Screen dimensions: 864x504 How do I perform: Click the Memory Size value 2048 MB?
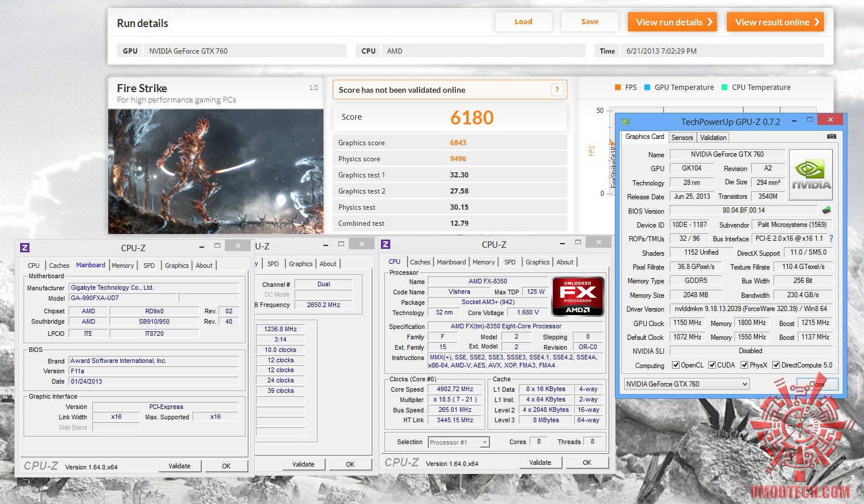click(696, 294)
